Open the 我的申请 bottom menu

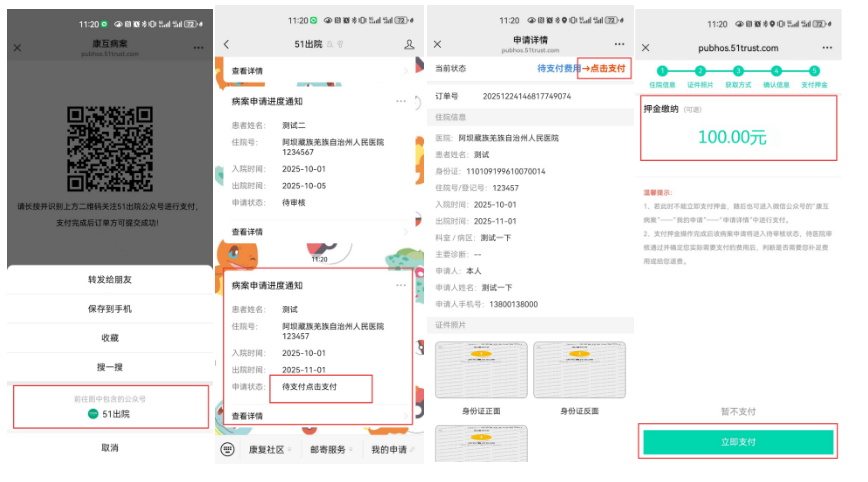click(388, 450)
